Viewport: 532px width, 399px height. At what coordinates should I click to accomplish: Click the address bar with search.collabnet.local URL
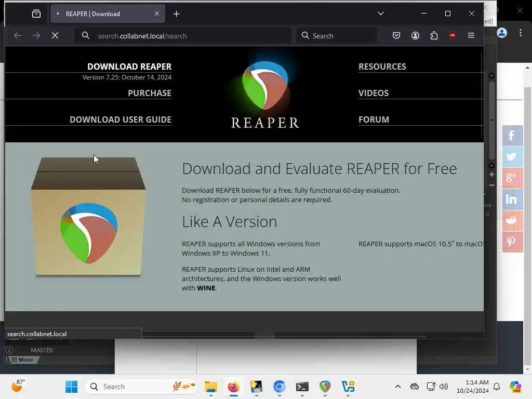(x=183, y=36)
